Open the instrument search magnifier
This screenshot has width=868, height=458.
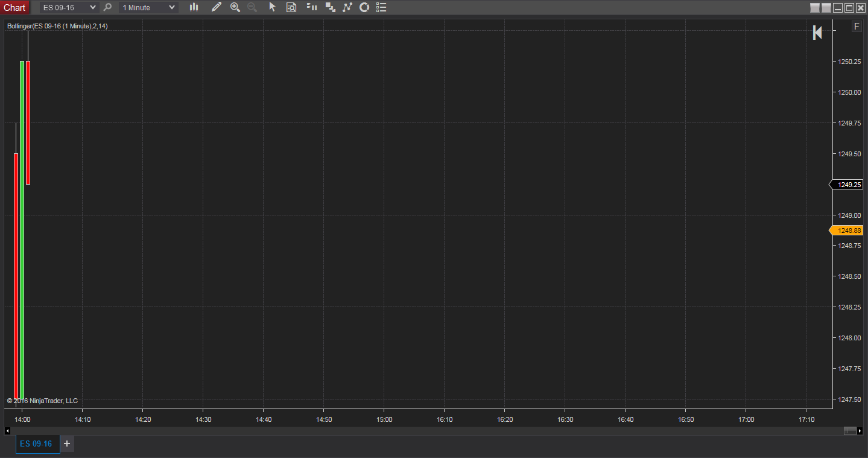(x=108, y=7)
